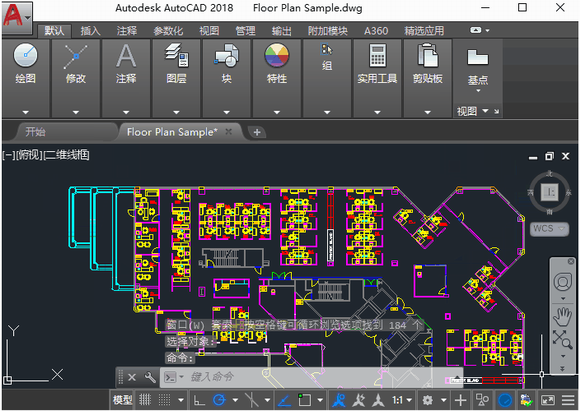Open the full navigation wheel tool

pyautogui.click(x=562, y=282)
